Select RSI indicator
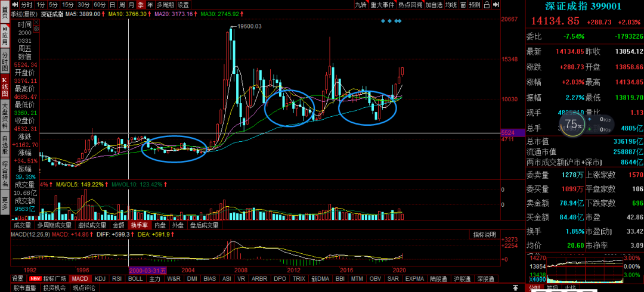 coord(117,278)
